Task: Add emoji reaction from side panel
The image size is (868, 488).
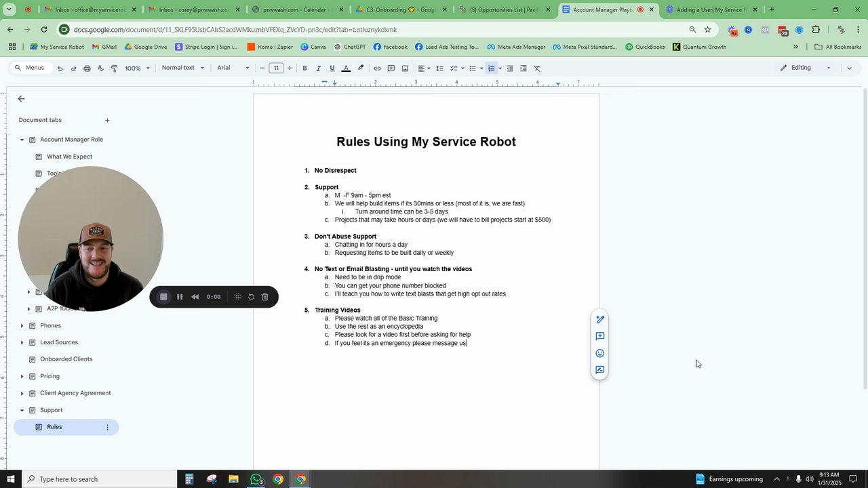Action: (599, 353)
